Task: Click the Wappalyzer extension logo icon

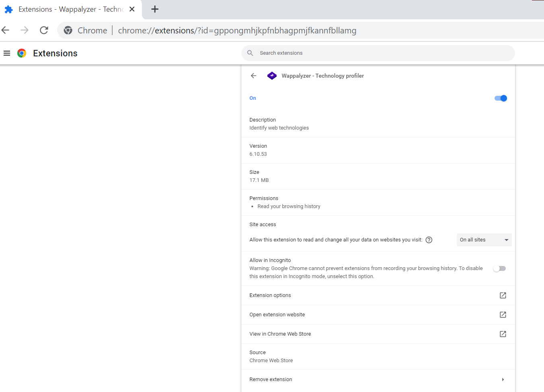Action: coord(272,76)
